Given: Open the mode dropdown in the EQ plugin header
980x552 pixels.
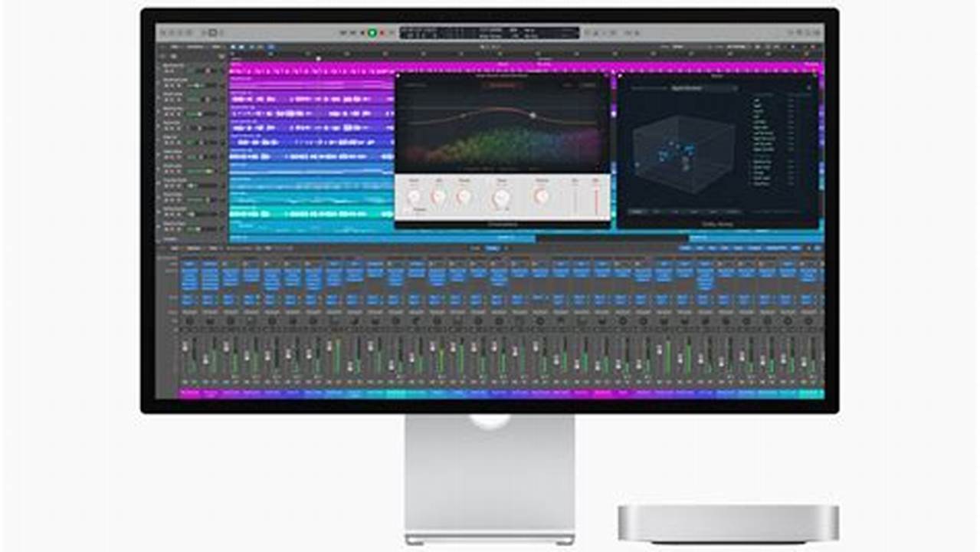Looking at the screenshot, I should 415,85.
